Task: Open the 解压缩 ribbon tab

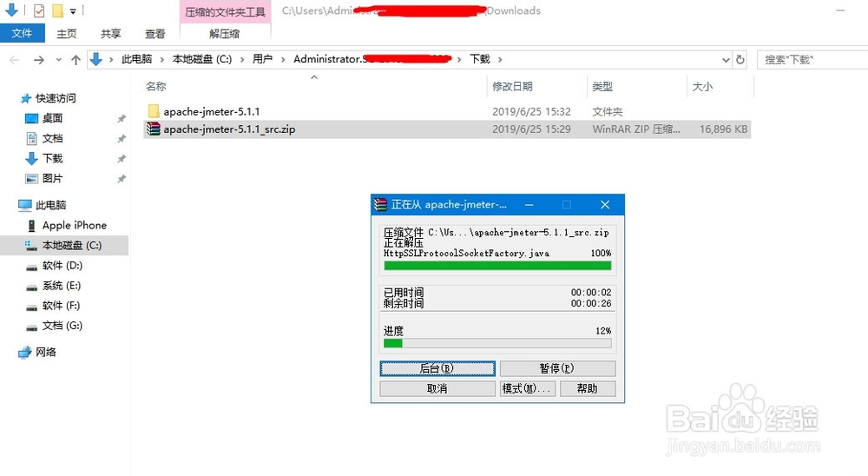Action: coord(225,34)
